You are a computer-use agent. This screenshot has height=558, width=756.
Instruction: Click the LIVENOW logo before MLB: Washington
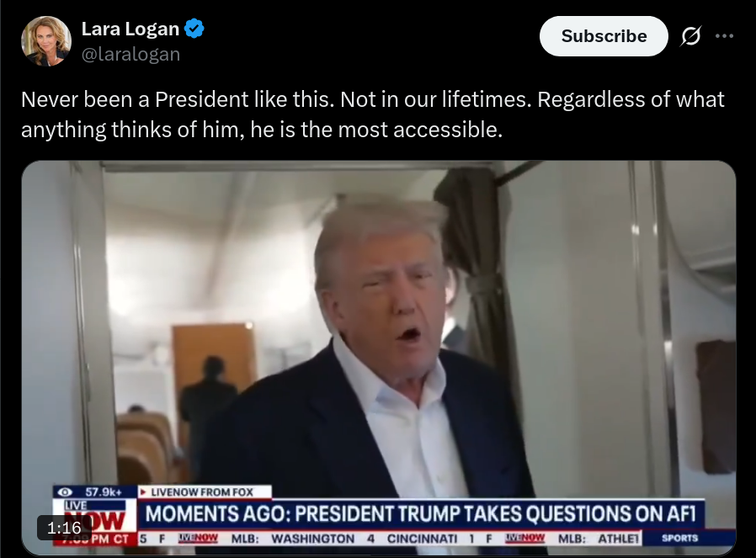click(198, 538)
